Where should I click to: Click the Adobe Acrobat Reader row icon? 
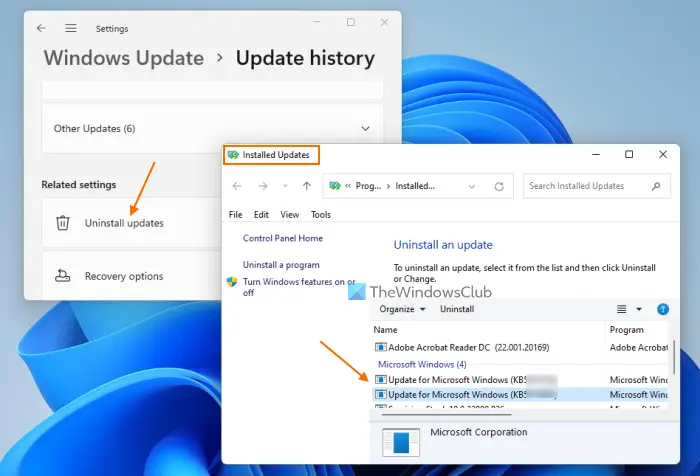click(380, 347)
